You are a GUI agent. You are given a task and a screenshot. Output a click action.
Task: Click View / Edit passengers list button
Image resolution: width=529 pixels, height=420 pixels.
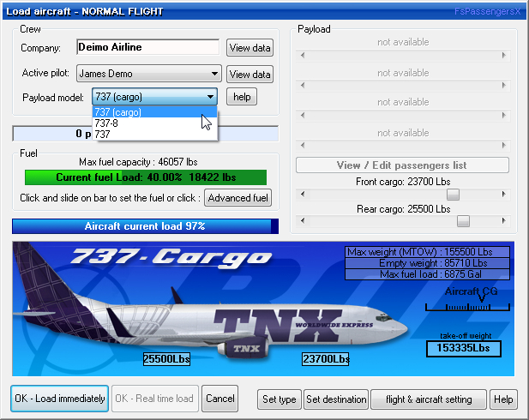point(402,165)
